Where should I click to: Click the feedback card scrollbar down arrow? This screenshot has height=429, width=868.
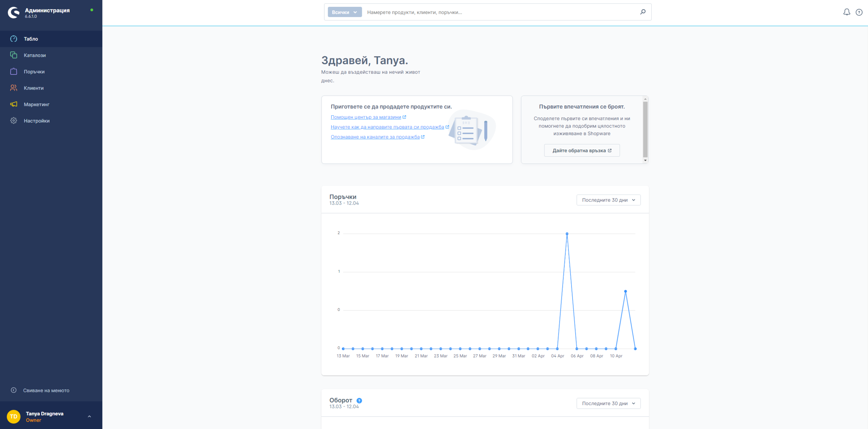645,160
